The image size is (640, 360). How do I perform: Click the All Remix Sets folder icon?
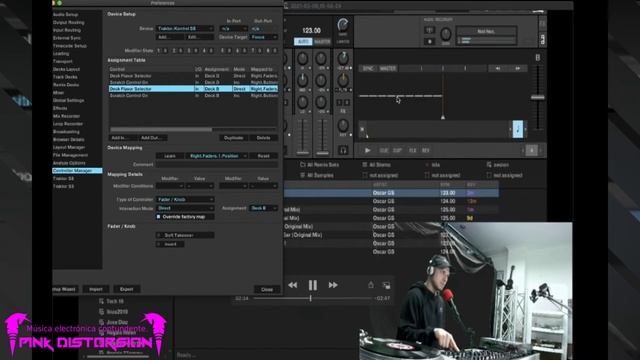click(x=303, y=164)
